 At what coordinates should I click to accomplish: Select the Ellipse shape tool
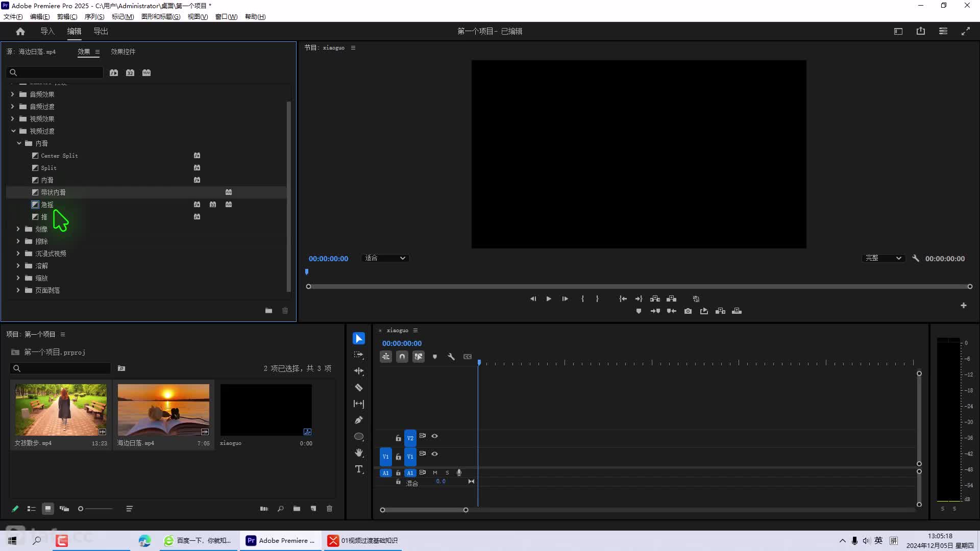coord(359,437)
